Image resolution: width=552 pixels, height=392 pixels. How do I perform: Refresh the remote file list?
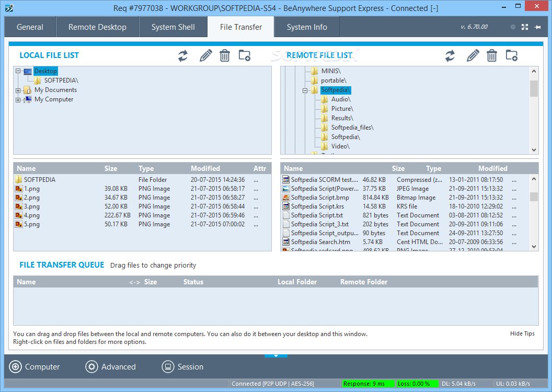click(x=450, y=55)
